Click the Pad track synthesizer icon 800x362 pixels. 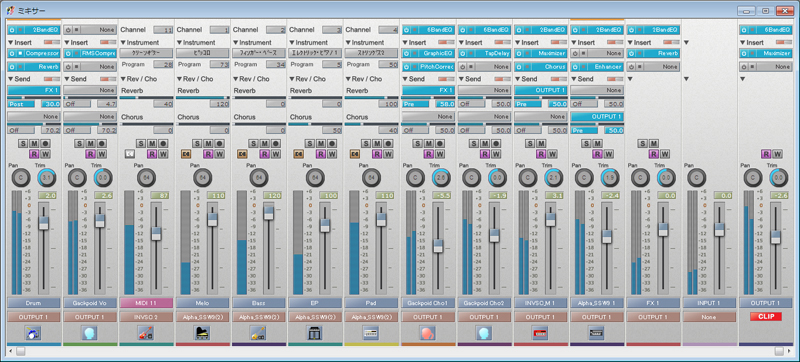(x=371, y=333)
